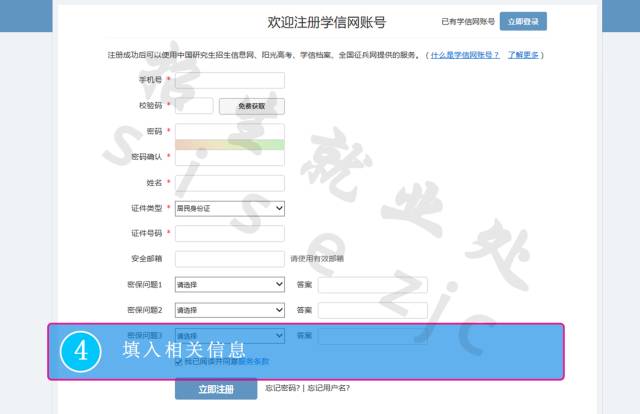This screenshot has width=640, height=414.
Task: Focus the 手机号 phone number field
Action: [230, 80]
